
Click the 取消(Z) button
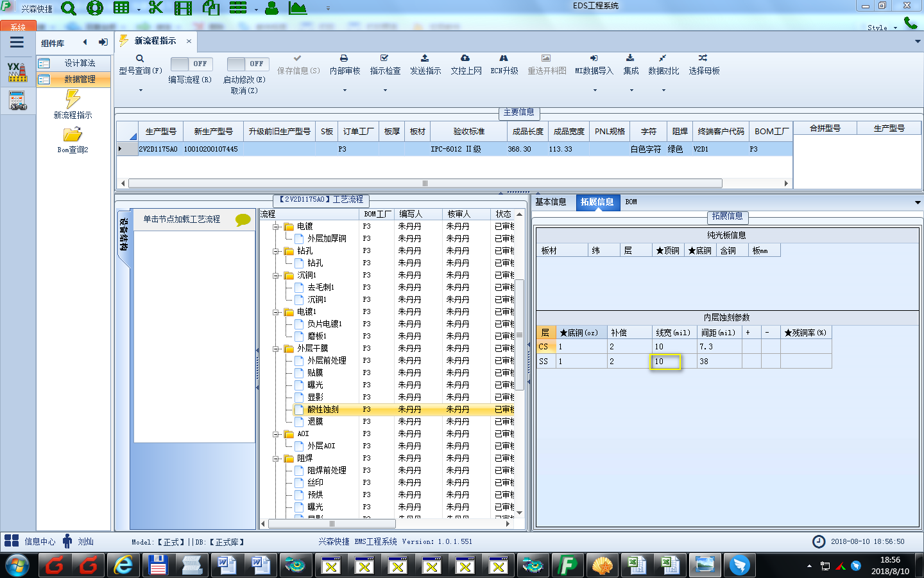244,91
